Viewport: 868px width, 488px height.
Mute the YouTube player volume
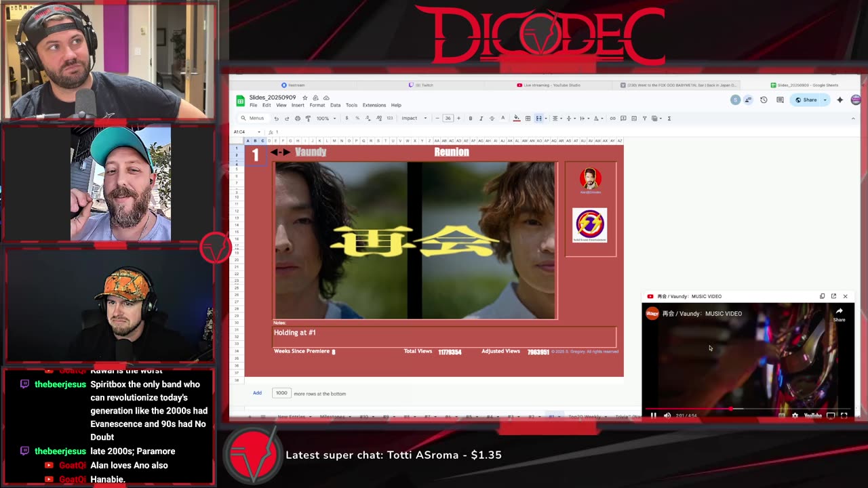tap(667, 415)
